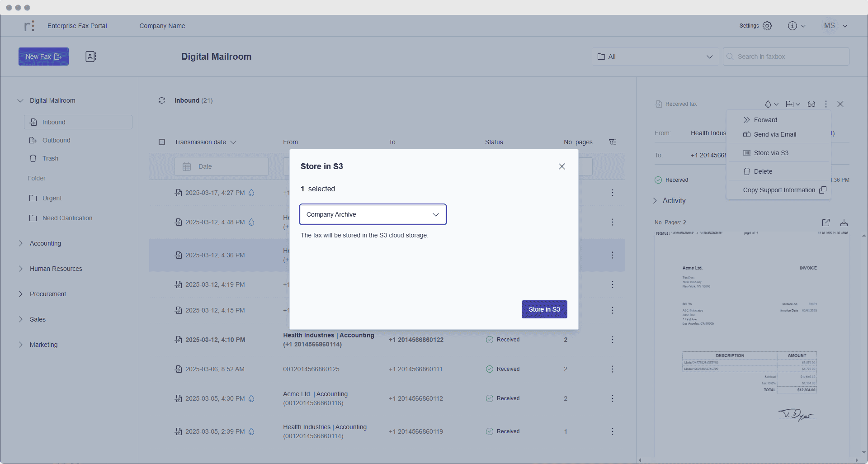Click the Search in faxbox field

click(x=786, y=57)
